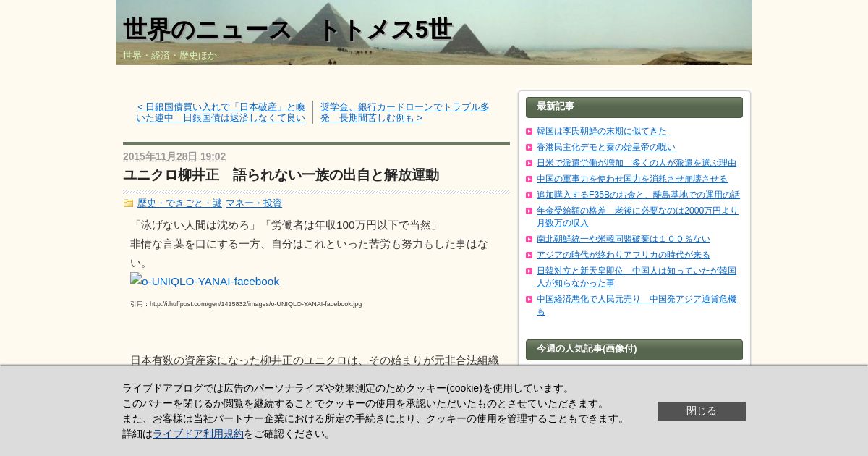This screenshot has height=456, width=868.
Task: Click the folder icon beside categories
Action: click(128, 203)
